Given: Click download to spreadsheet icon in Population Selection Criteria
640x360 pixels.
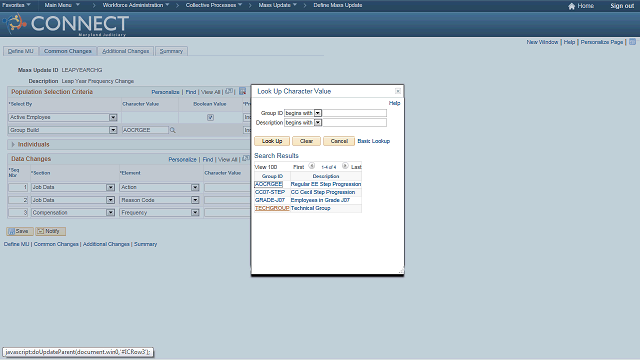Looking at the screenshot, I should 242,91.
